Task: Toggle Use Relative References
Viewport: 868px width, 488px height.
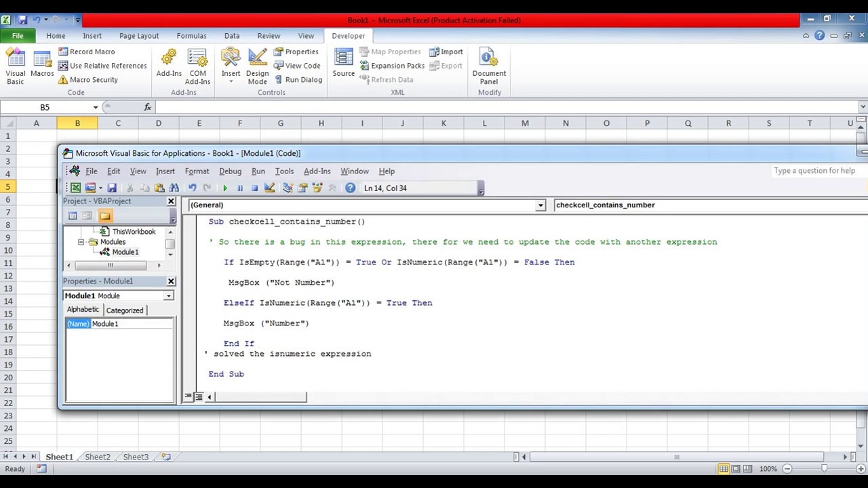Action: (102, 66)
